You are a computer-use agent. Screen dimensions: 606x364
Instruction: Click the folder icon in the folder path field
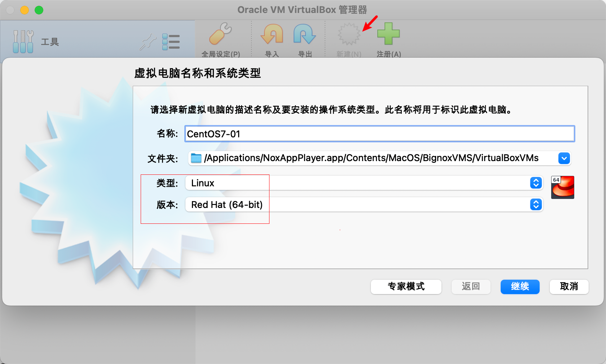tap(196, 158)
